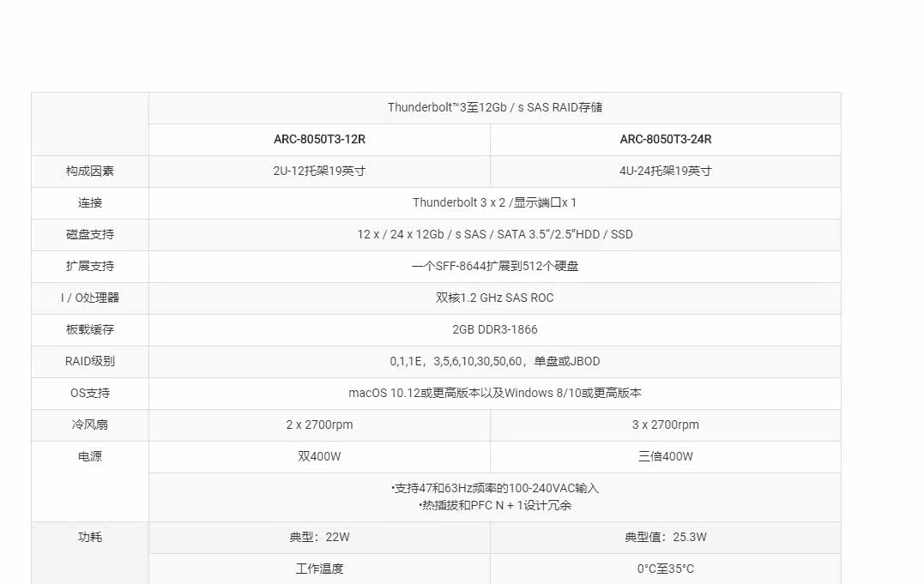Click the 4U-24托架19英寸 cell
The image size is (924, 584).
coord(665,172)
